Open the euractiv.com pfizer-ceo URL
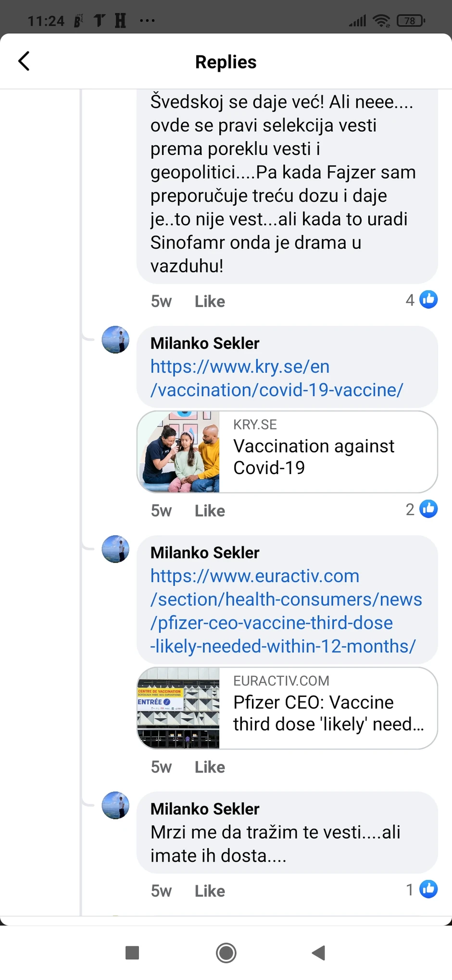The width and height of the screenshot is (452, 980). [x=286, y=611]
